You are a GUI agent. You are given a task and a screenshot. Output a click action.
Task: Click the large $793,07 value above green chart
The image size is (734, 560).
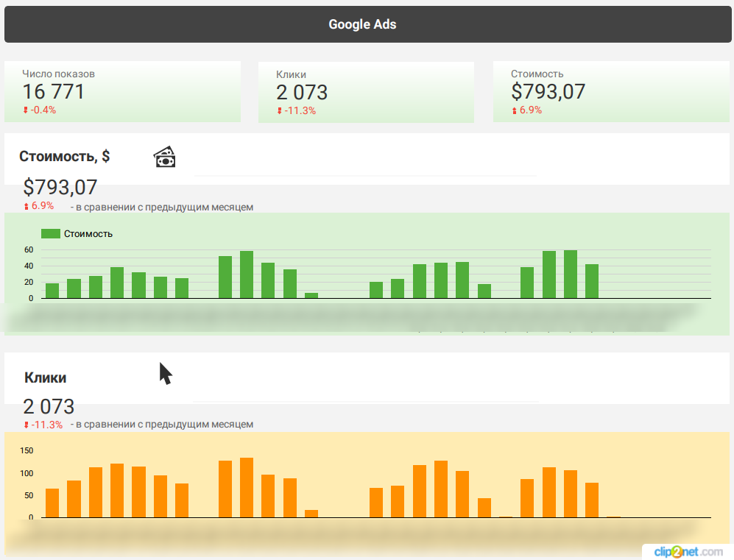(60, 188)
